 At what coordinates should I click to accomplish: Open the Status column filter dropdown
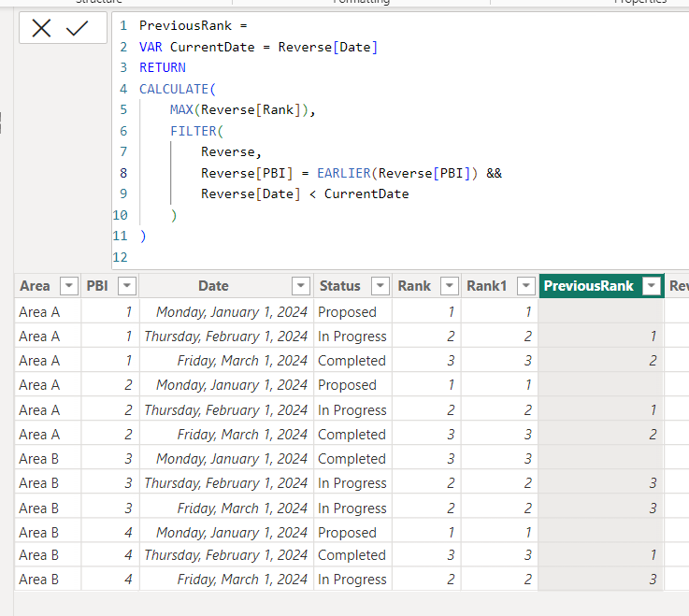[380, 286]
